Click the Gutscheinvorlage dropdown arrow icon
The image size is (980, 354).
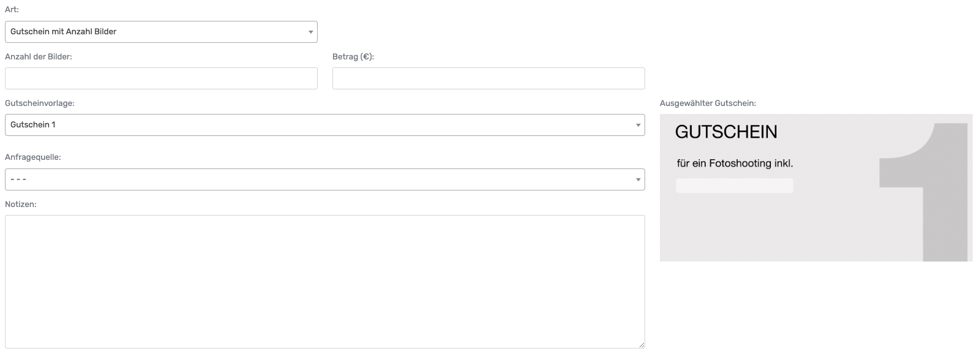tap(638, 126)
